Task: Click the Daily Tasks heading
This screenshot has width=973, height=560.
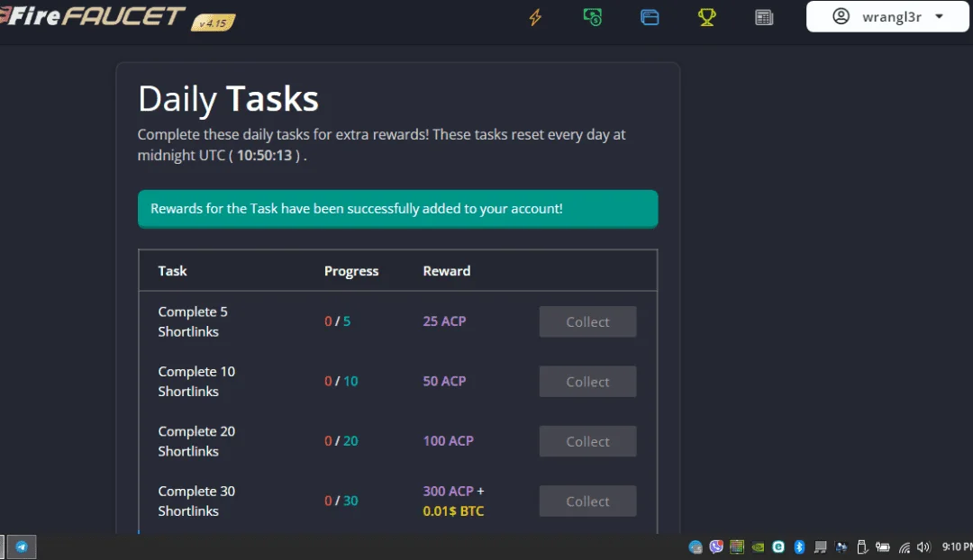Action: pos(228,99)
